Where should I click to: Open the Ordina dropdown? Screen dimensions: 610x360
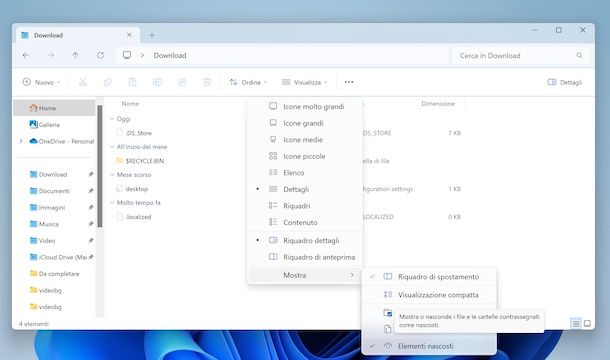click(248, 82)
